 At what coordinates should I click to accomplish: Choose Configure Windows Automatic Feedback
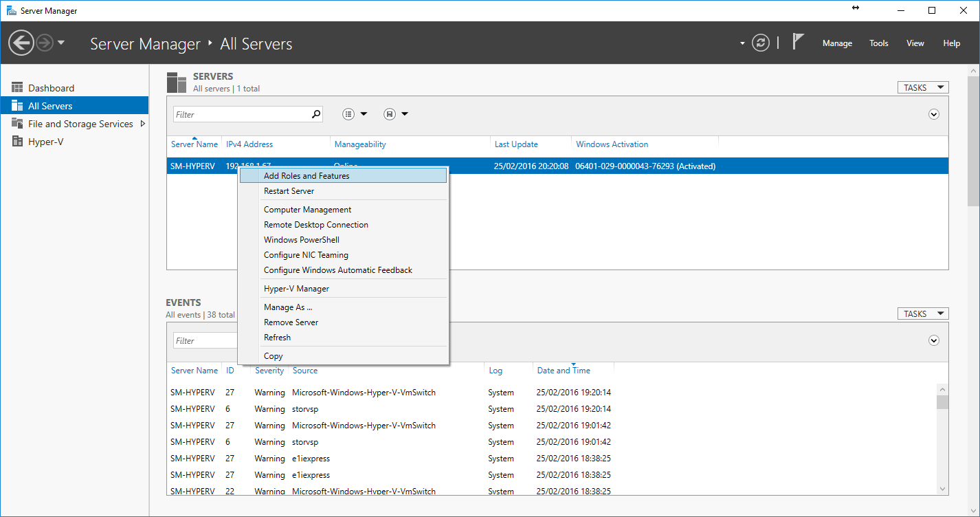[343, 270]
